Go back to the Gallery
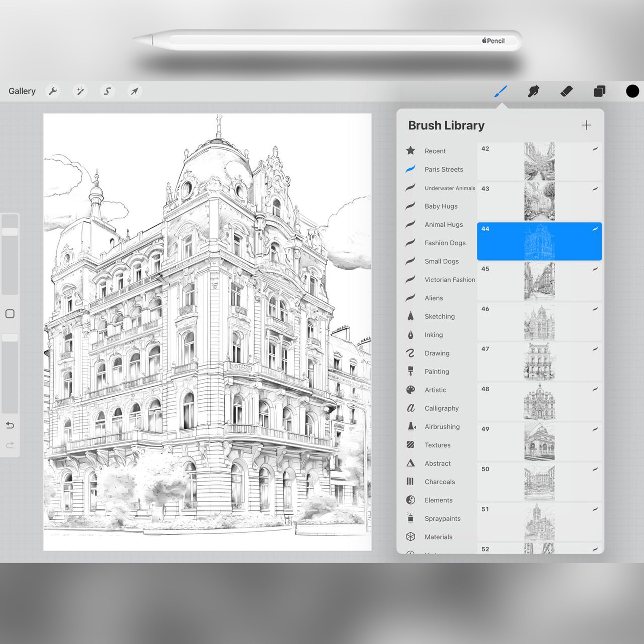The image size is (644, 644). 22,91
